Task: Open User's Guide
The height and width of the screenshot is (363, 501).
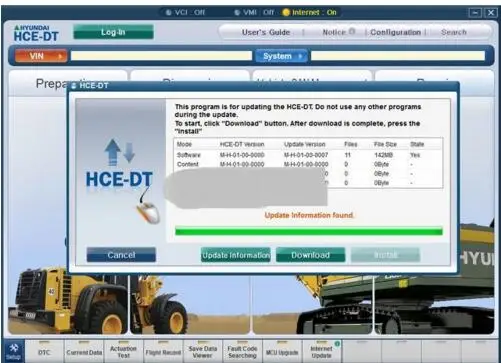Action: 266,32
